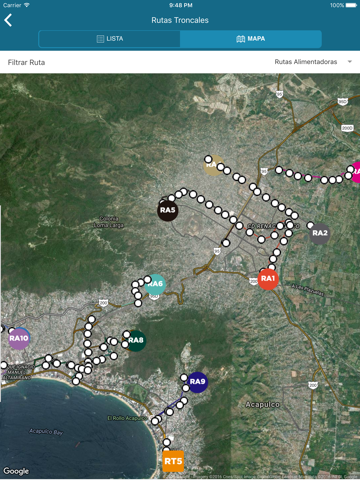Tap the back arrow icon
Screen dimensions: 360x480
[x=8, y=20]
